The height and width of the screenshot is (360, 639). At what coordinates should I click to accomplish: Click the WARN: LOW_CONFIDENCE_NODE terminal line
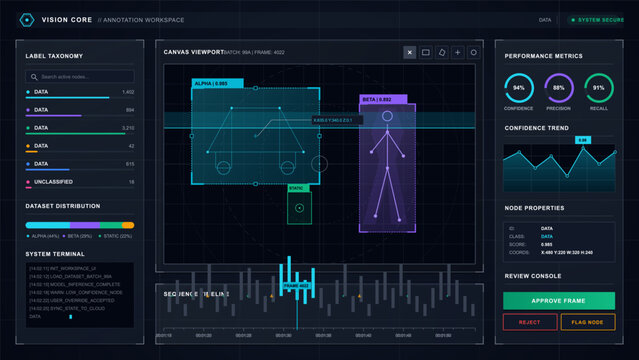pyautogui.click(x=76, y=292)
